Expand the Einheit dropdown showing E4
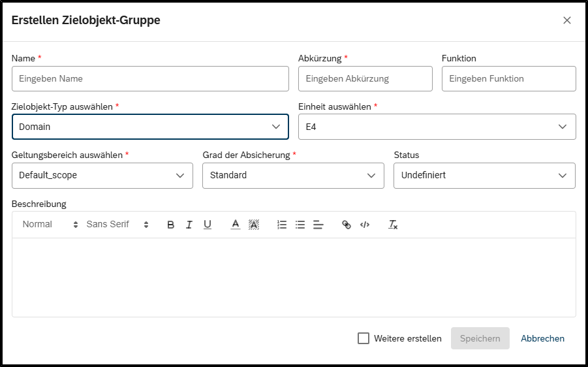The width and height of the screenshot is (588, 367). 437,127
